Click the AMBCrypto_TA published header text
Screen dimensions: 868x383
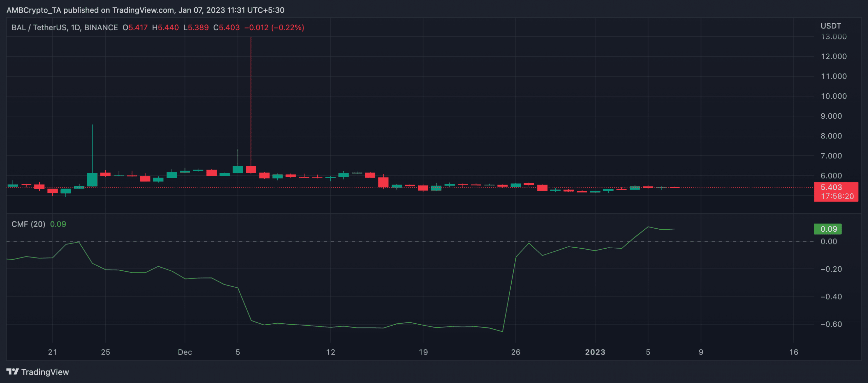(x=145, y=10)
